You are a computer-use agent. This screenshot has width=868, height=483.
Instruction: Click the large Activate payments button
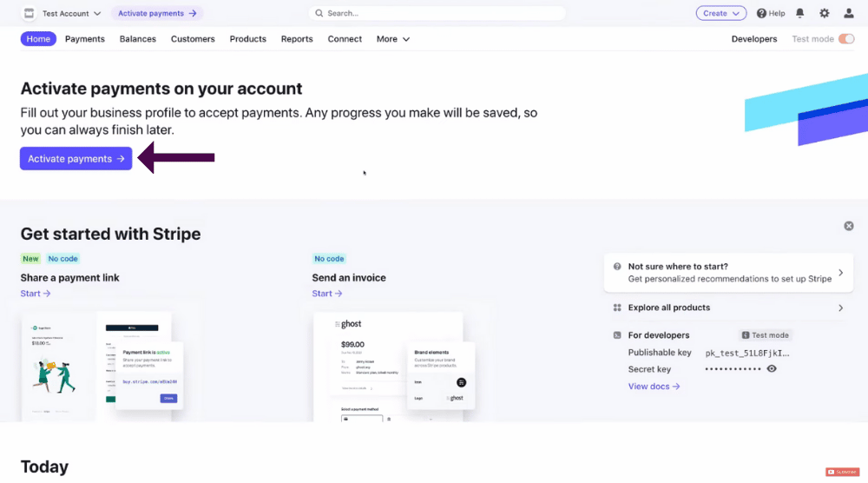(76, 158)
